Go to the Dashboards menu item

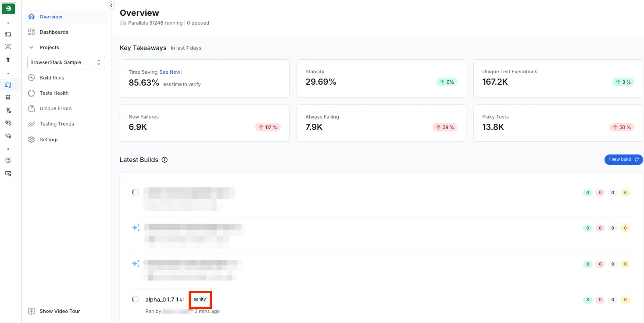[x=54, y=32]
